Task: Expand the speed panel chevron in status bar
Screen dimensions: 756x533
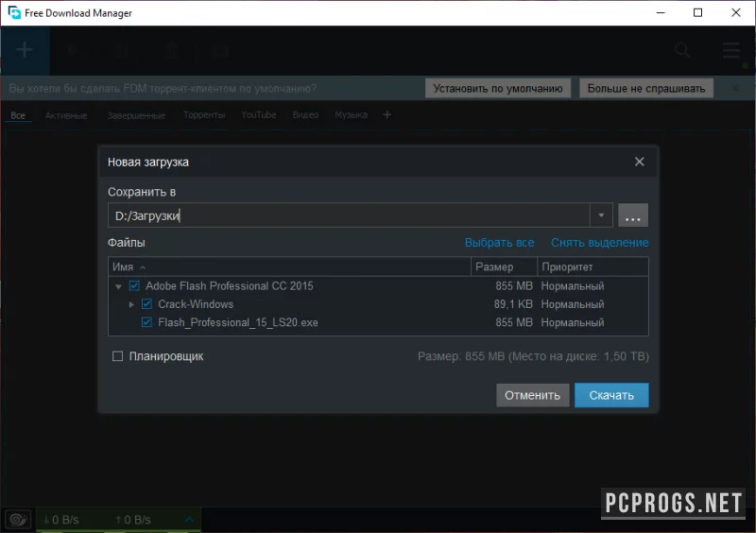Action: pyautogui.click(x=190, y=520)
